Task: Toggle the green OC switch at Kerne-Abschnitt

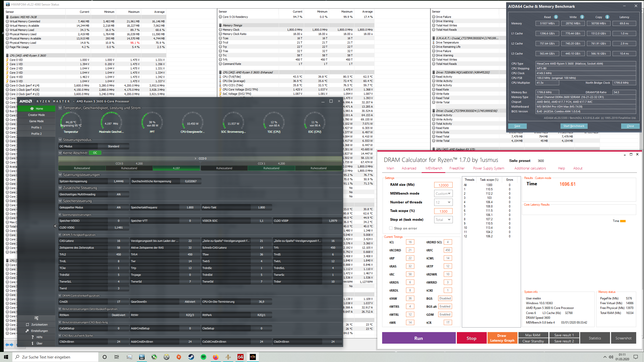Action: pos(95,153)
